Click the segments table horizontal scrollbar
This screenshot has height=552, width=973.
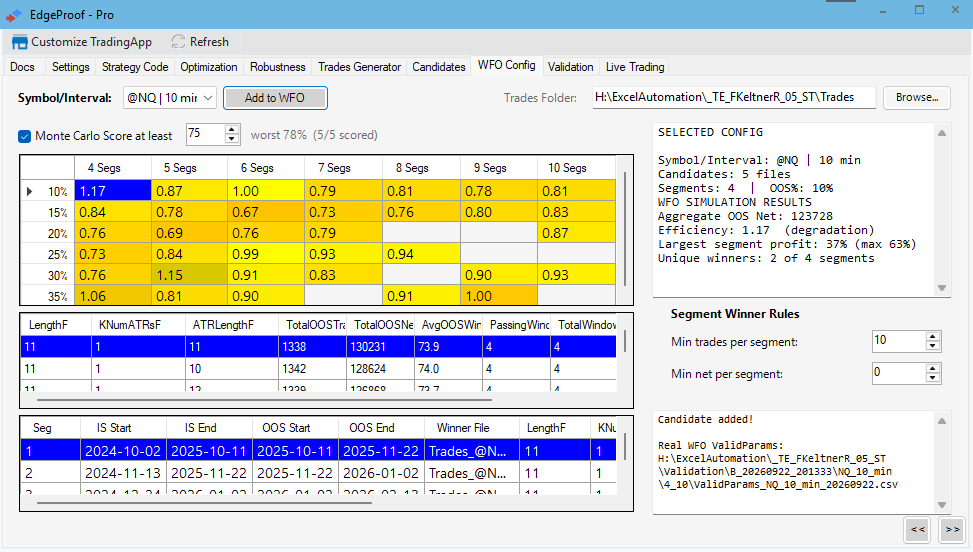[204, 503]
